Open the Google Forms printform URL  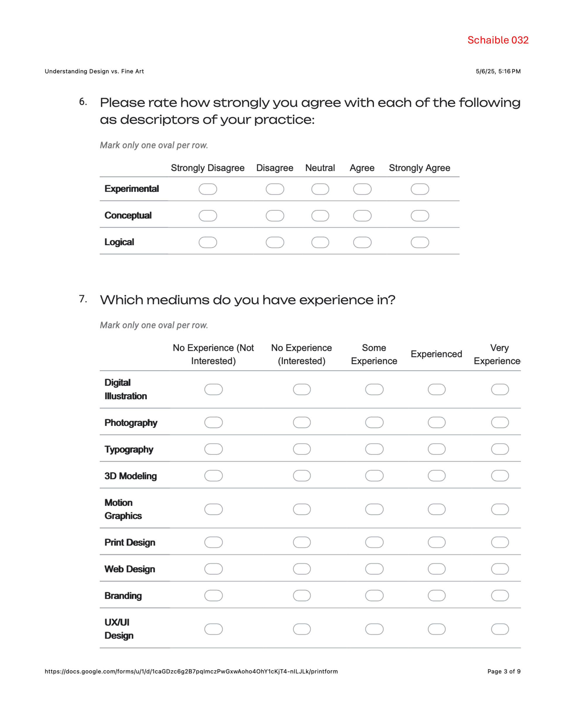click(191, 671)
